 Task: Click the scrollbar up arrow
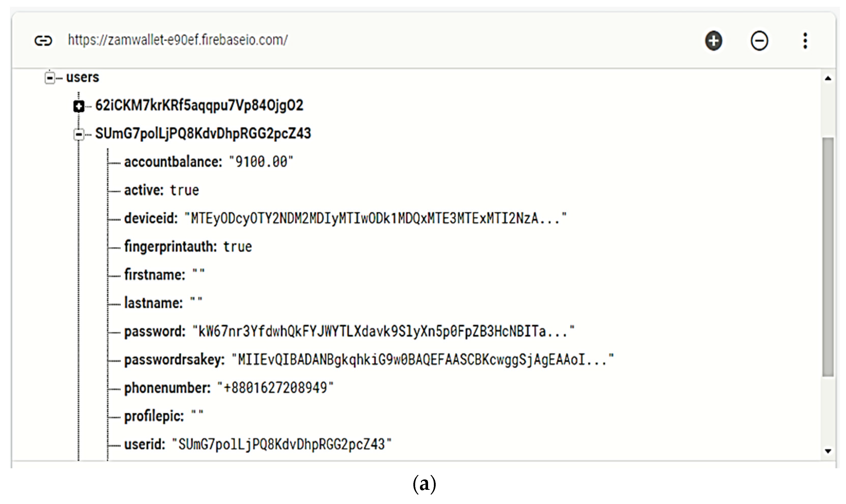click(828, 79)
